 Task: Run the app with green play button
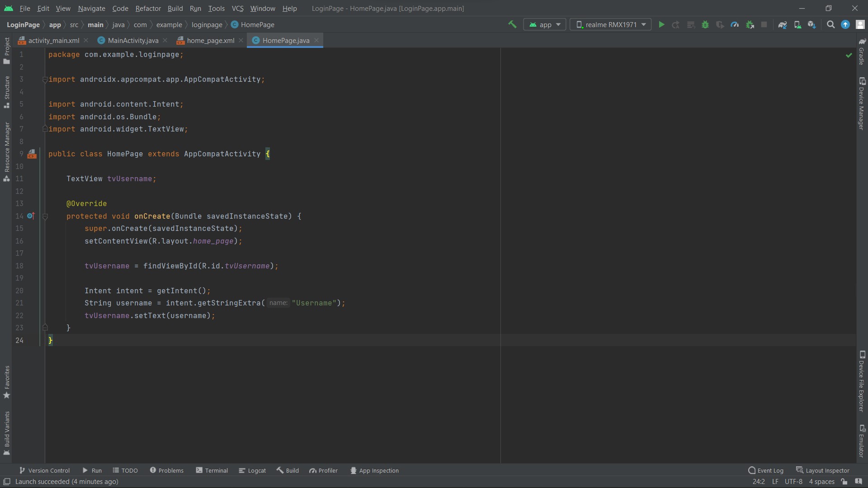pos(661,24)
